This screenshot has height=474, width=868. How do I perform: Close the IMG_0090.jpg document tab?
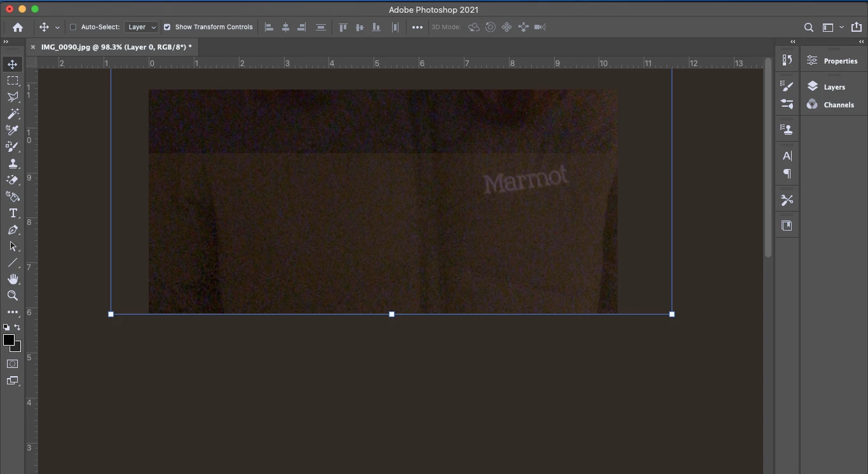click(x=33, y=47)
